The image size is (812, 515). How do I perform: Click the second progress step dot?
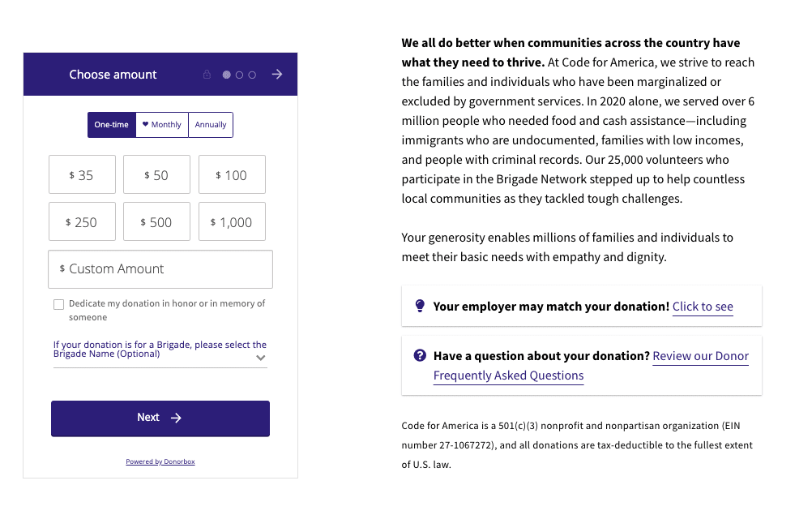point(240,75)
